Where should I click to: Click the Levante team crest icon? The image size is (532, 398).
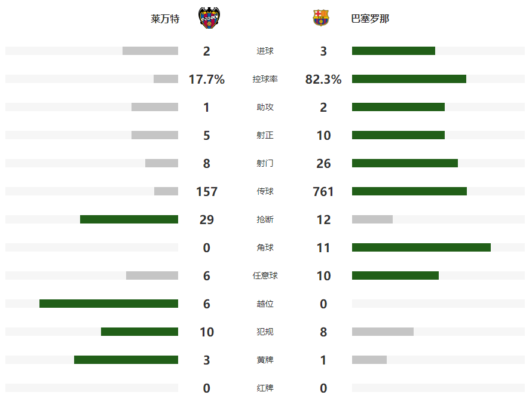point(206,19)
